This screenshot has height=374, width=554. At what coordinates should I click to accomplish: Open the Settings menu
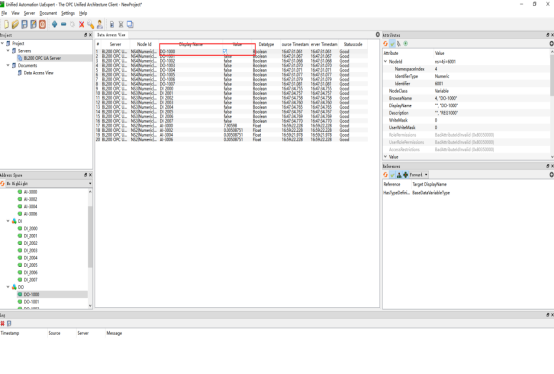click(x=68, y=13)
